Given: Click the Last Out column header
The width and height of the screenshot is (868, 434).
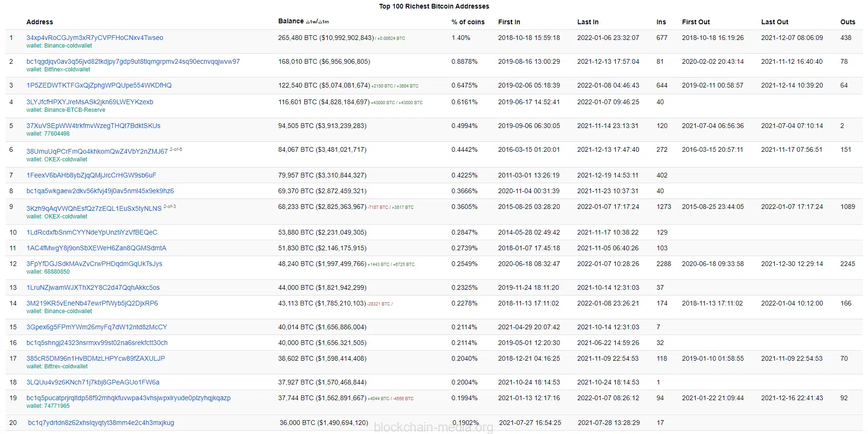Looking at the screenshot, I should 775,22.
